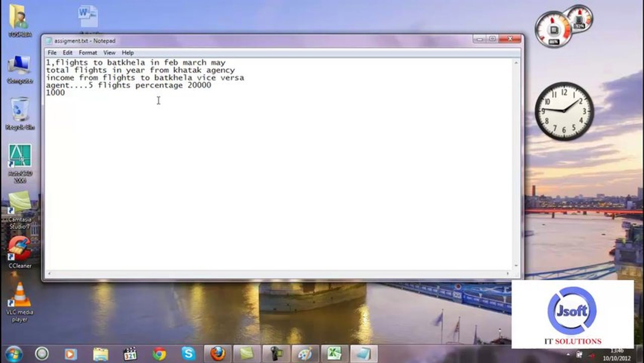Select the Word document desktop icon
Viewport: 644px width, 363px height.
(88, 17)
